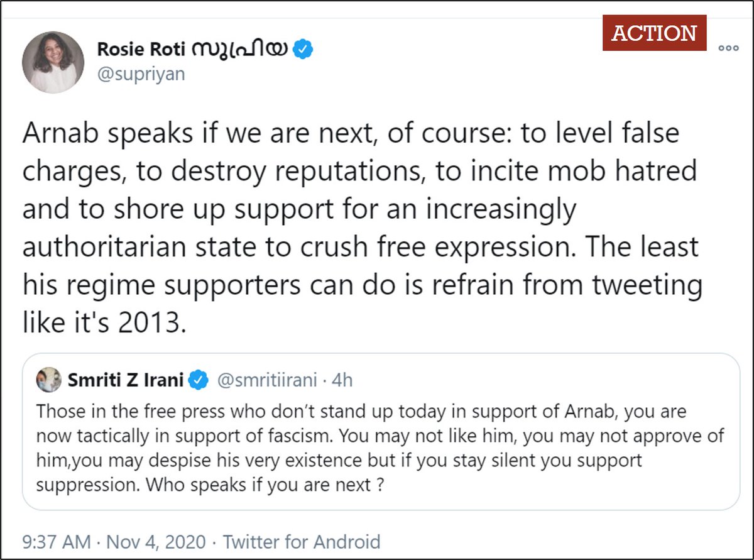
Task: Click the Nov 4, 2020 date
Action: click(156, 542)
